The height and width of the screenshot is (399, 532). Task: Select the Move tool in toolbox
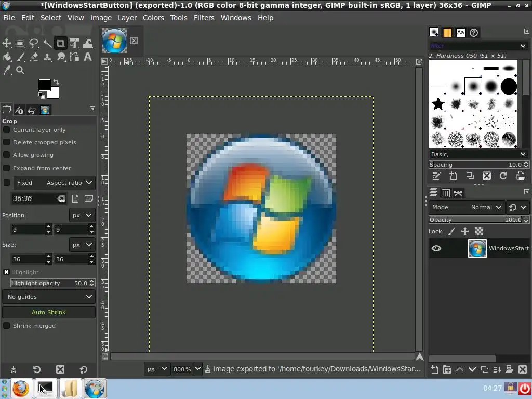pyautogui.click(x=7, y=43)
